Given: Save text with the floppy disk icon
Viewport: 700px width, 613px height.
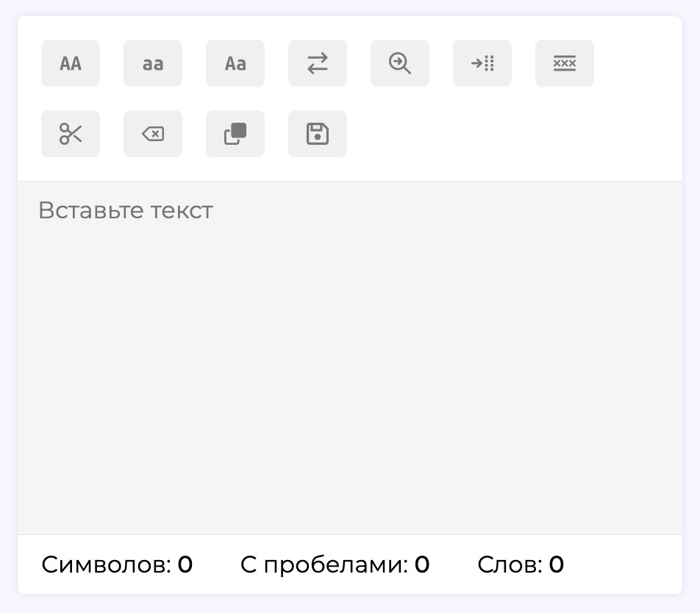Looking at the screenshot, I should click(318, 134).
